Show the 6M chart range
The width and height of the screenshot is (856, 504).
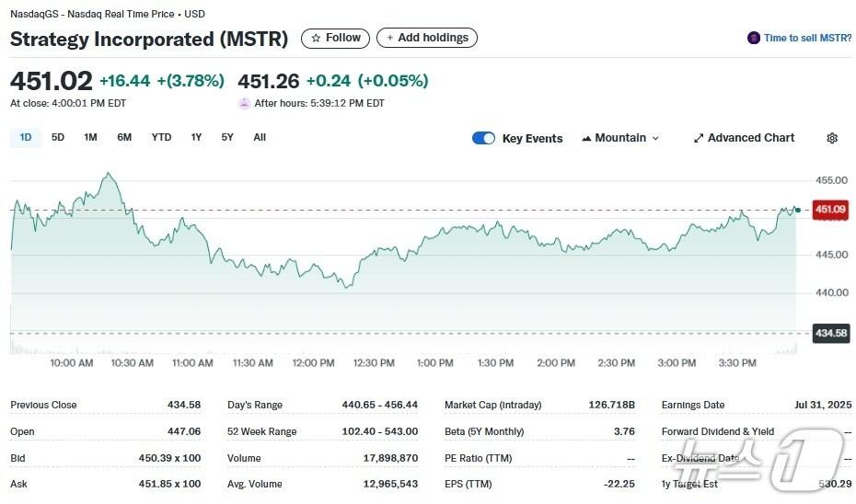pos(124,137)
